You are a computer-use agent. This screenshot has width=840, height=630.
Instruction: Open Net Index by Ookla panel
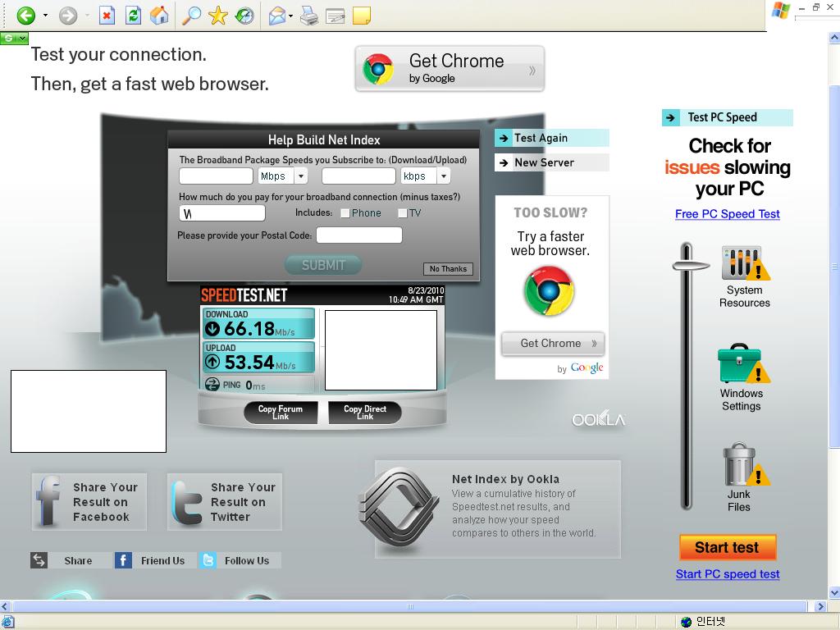click(498, 509)
